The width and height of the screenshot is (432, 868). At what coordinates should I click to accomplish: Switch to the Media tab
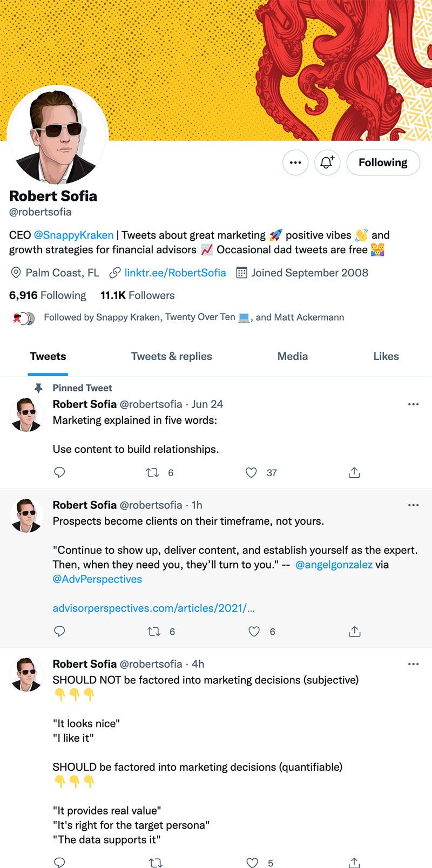pyautogui.click(x=293, y=356)
